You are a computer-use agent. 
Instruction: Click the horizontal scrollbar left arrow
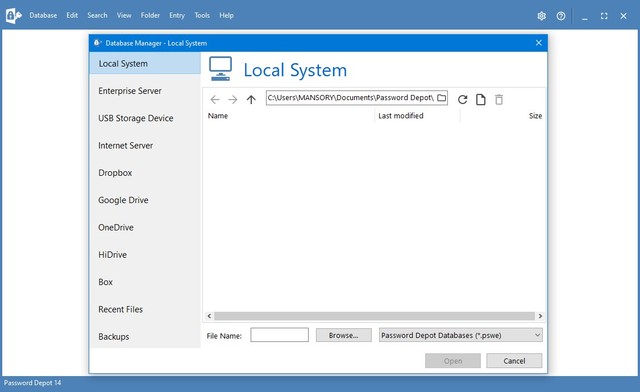[209, 316]
